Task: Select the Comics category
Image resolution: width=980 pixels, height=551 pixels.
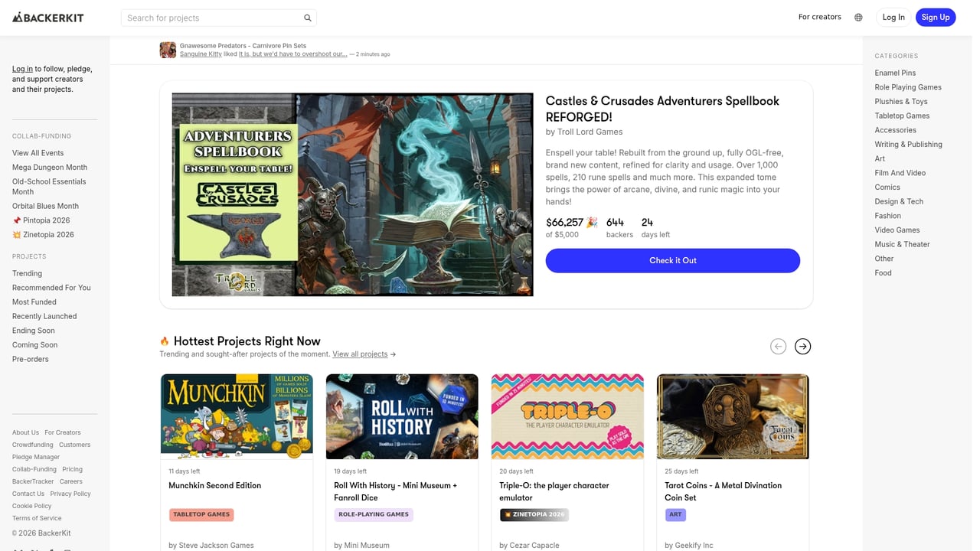Action: click(x=887, y=187)
